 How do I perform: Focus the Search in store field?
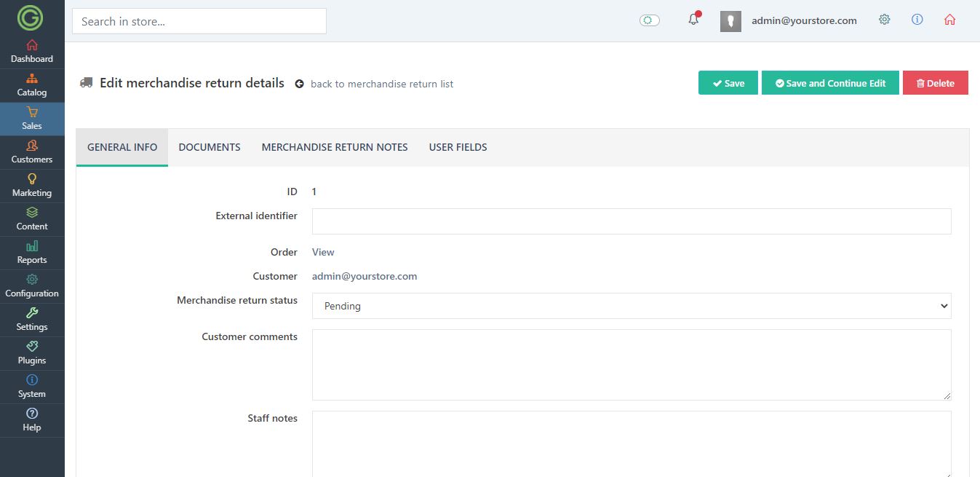pyautogui.click(x=199, y=21)
